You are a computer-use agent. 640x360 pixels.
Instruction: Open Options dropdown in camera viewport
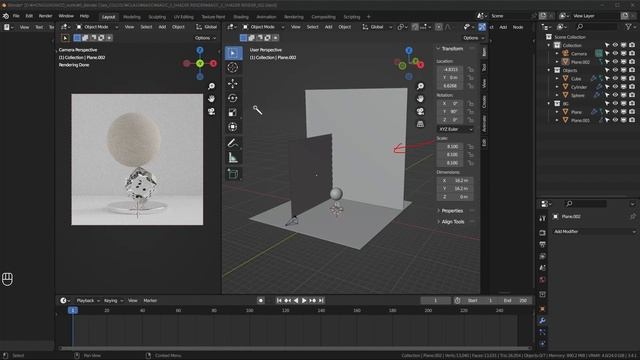[205, 38]
